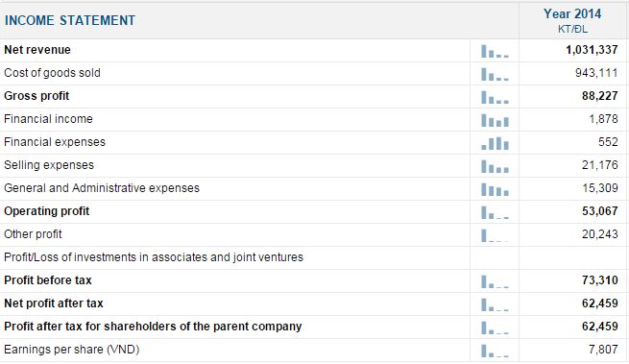Select the Profit/Loss of investments in associates row
This screenshot has width=629, height=364.
tap(313, 257)
